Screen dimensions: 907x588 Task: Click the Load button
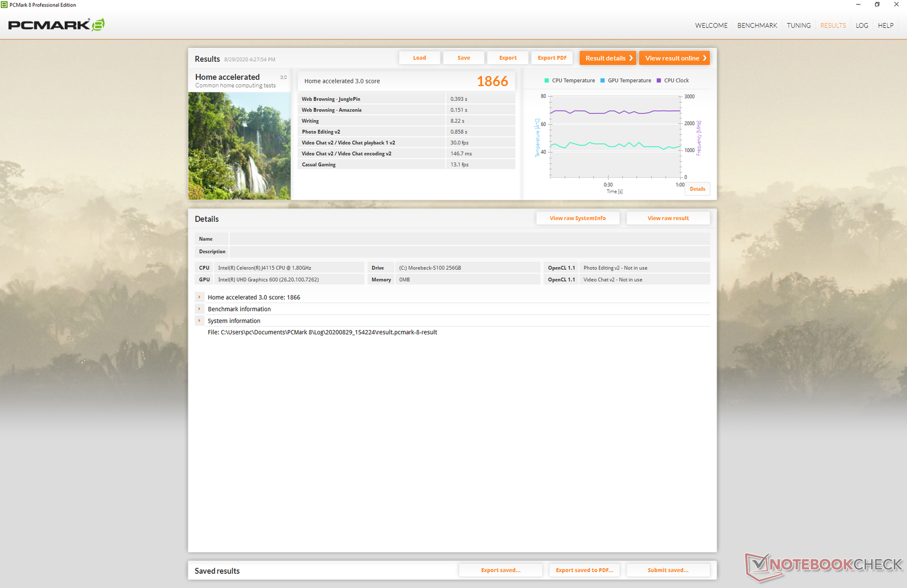419,58
